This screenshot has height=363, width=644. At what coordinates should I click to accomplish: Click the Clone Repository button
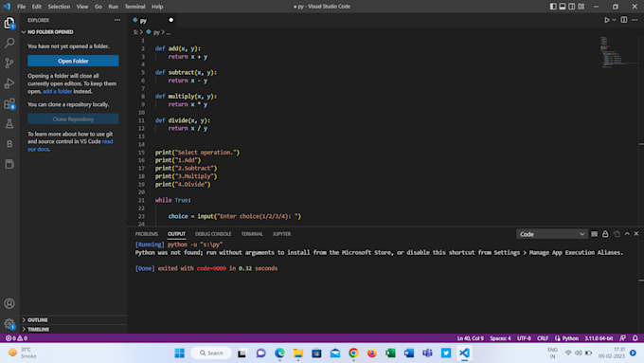click(x=73, y=118)
